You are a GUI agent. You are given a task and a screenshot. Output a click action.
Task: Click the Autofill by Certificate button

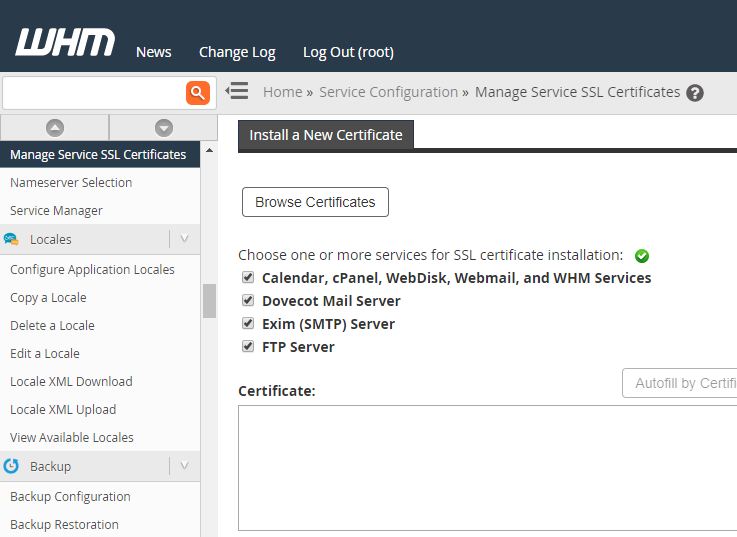(680, 383)
